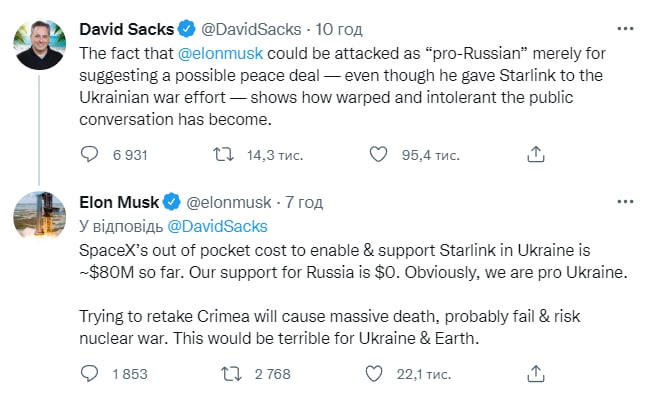This screenshot has width=647, height=396.
Task: Share David Sacks' tweet
Action: pos(536,154)
